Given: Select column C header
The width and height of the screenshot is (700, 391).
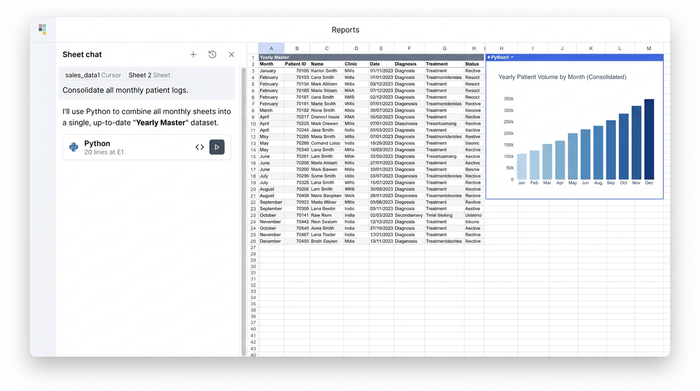Looking at the screenshot, I should point(327,48).
